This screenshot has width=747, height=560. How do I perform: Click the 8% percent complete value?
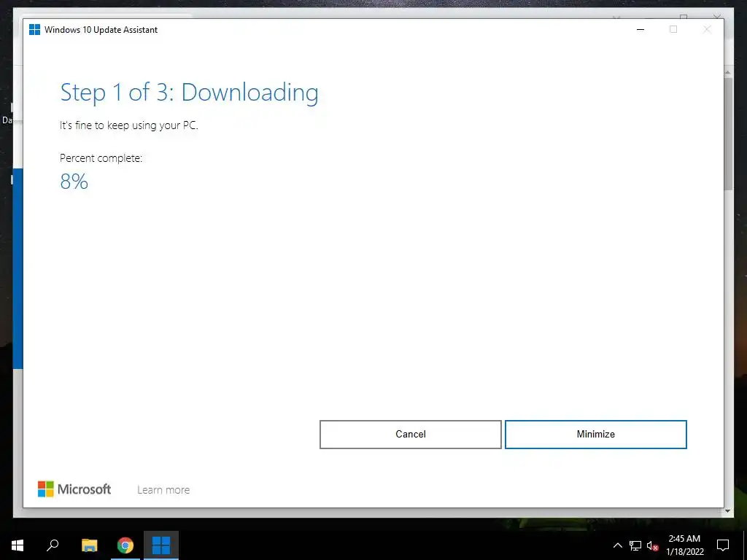pos(74,182)
